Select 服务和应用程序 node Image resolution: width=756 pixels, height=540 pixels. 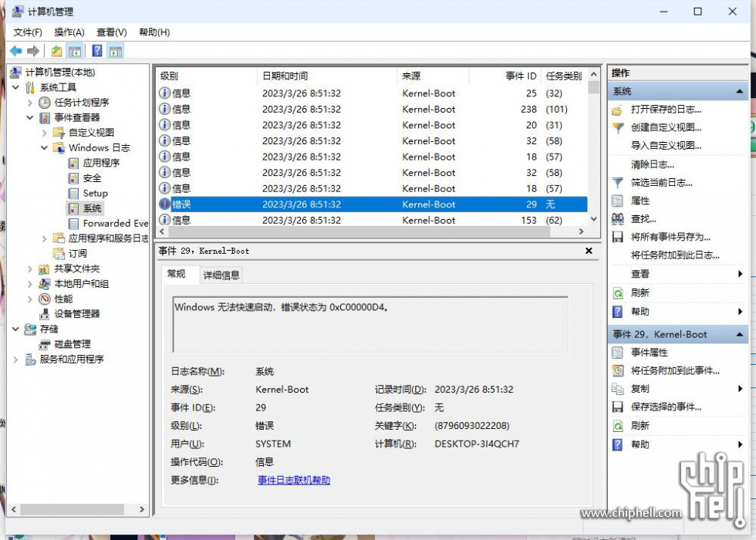[71, 359]
